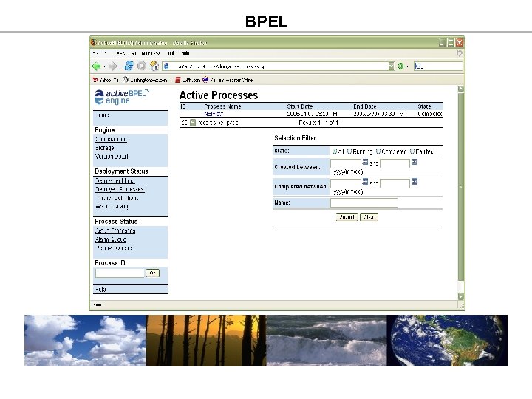532x399 pixels.
Task: Open the Partner Definitions link
Action: coord(117,198)
